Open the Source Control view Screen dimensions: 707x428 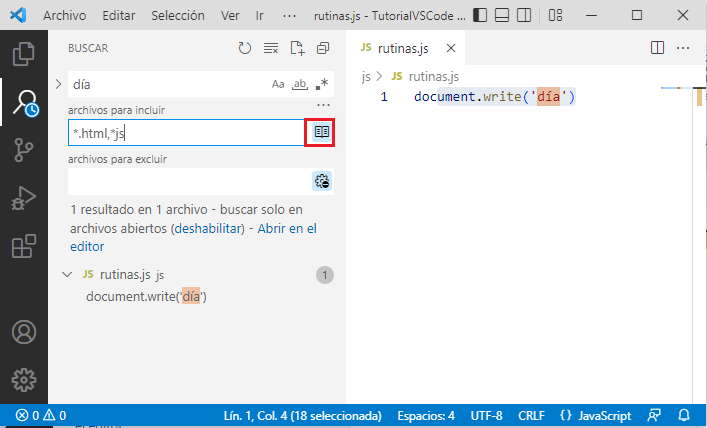23,150
